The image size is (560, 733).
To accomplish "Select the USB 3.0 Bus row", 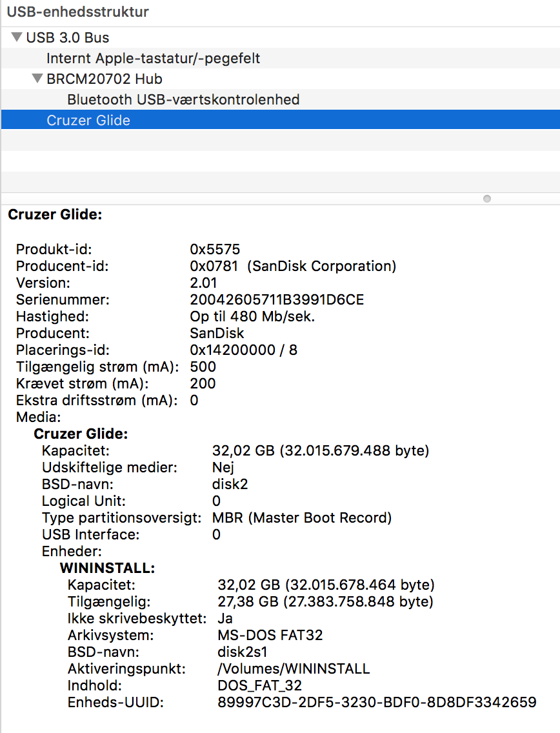I will 281,37.
